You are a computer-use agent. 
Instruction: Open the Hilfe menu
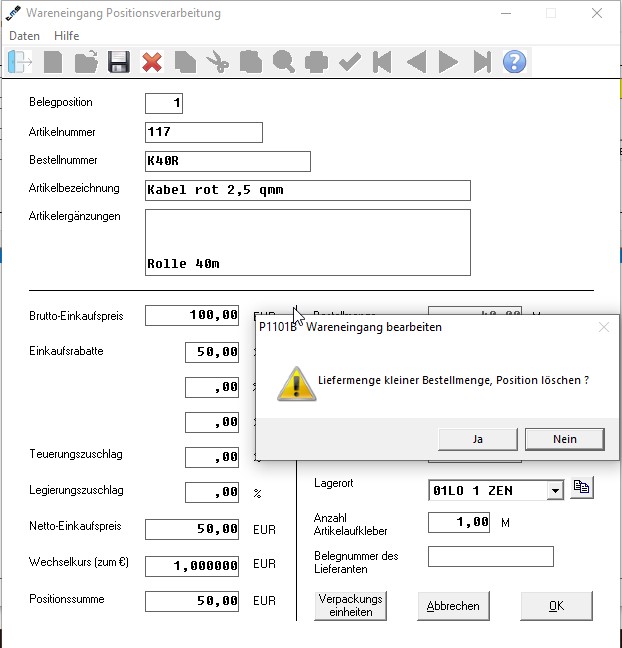[x=67, y=36]
